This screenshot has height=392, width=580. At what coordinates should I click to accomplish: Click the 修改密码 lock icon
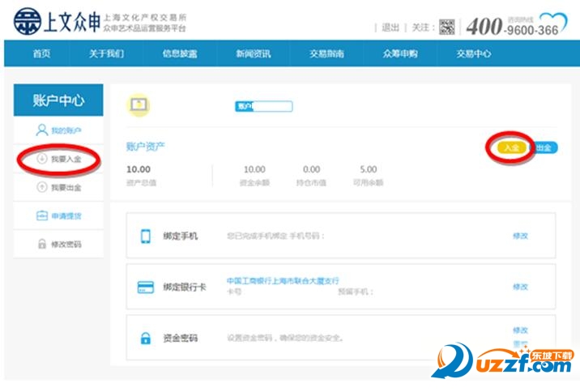click(42, 244)
